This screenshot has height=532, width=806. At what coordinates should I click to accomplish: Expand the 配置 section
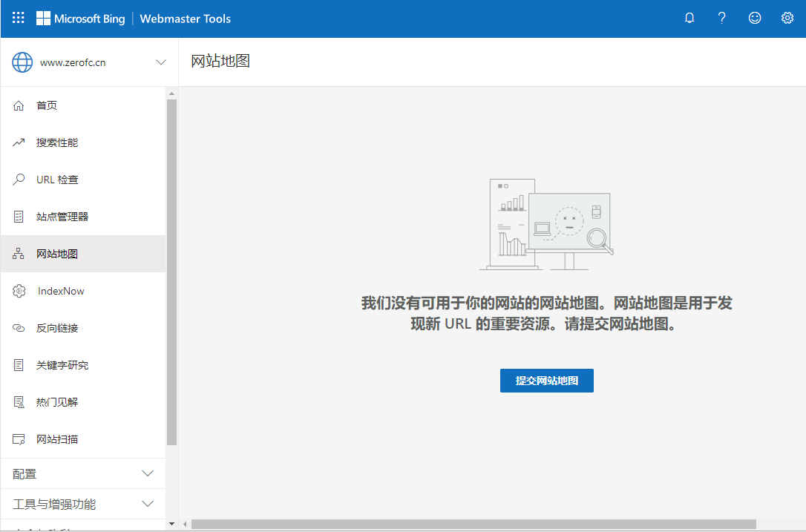coord(83,473)
